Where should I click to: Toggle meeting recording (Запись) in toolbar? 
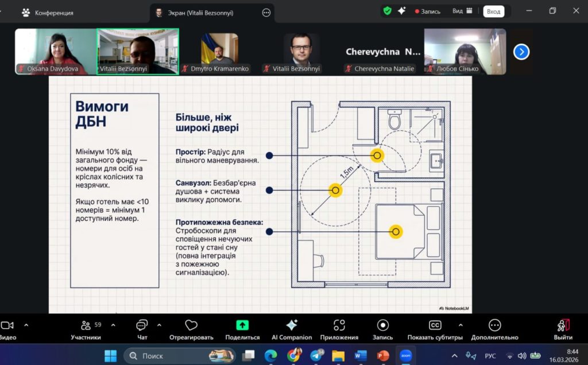click(x=382, y=325)
